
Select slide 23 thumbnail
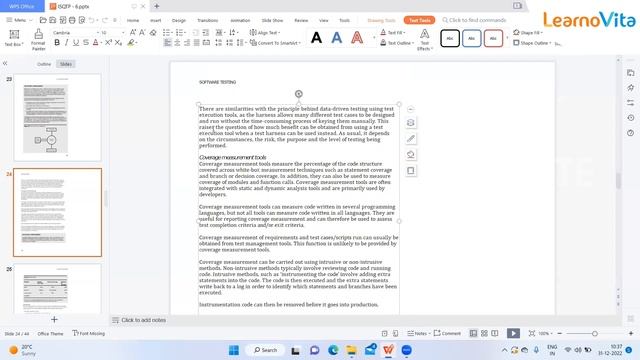(x=57, y=118)
